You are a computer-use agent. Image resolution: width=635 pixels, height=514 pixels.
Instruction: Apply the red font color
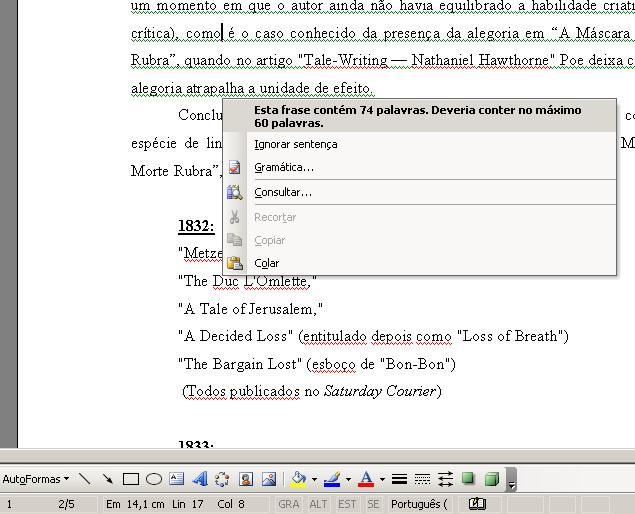pos(367,479)
